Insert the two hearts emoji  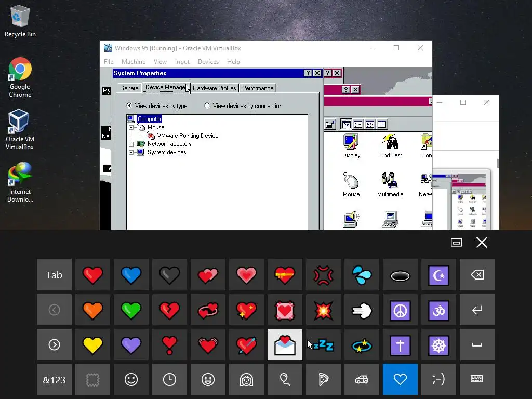click(x=208, y=275)
